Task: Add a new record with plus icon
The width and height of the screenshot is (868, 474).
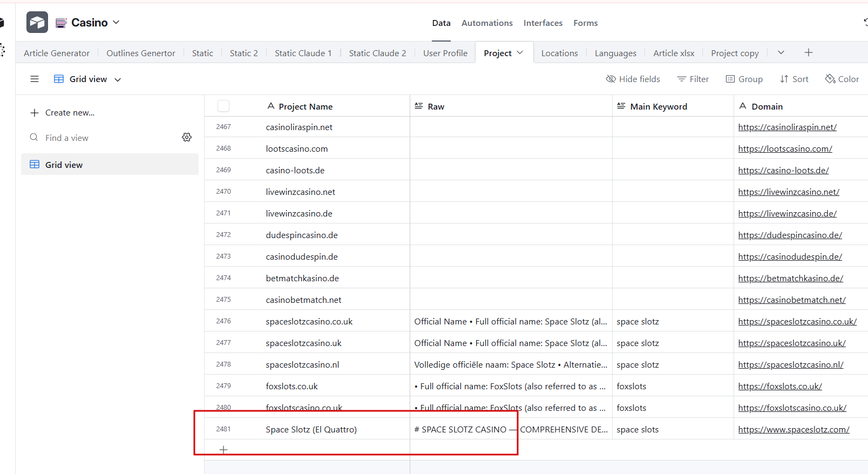Action: [223, 450]
